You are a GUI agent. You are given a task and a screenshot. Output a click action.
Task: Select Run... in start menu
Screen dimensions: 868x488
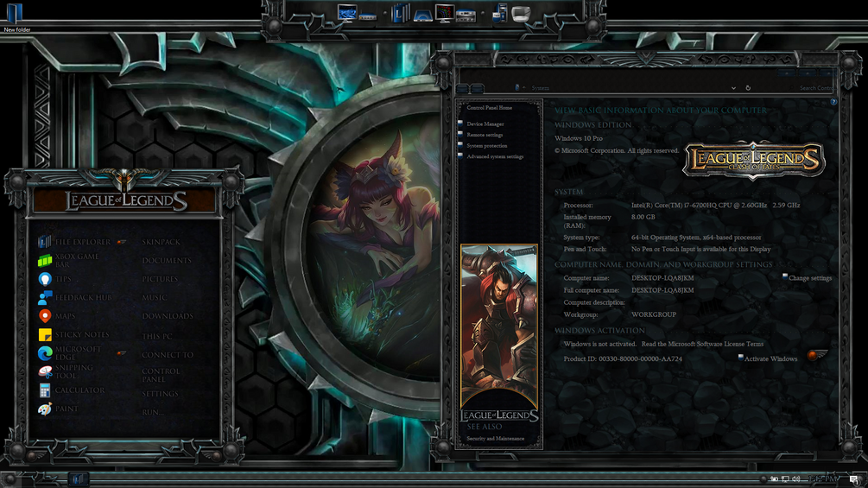tap(153, 412)
